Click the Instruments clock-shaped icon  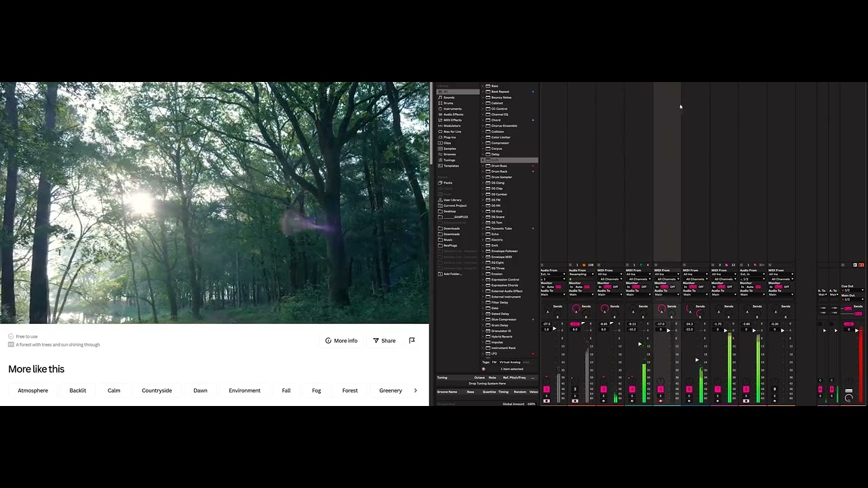[x=440, y=108]
